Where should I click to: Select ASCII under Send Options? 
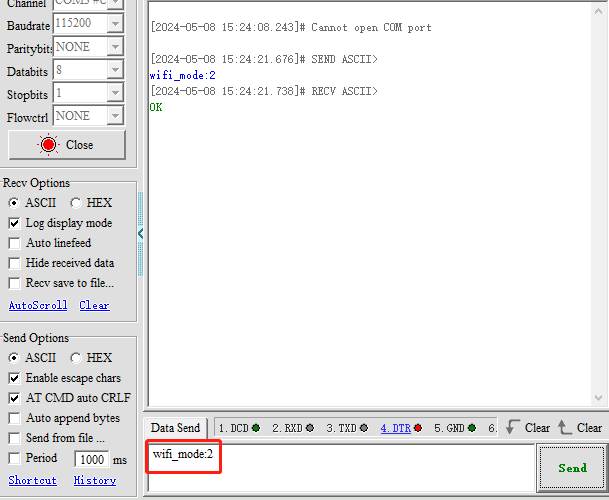32,358
